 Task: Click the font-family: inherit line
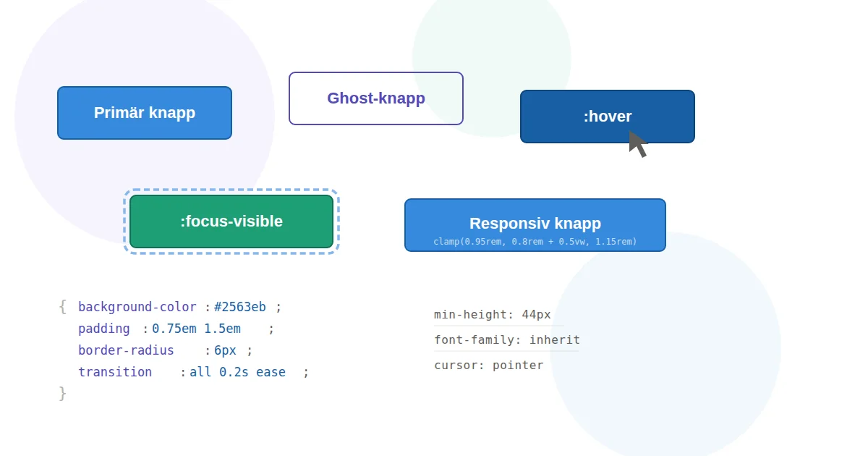(x=506, y=340)
